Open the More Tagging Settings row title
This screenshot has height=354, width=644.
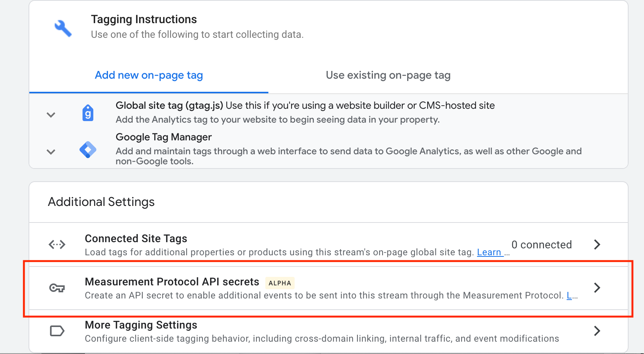tap(141, 325)
